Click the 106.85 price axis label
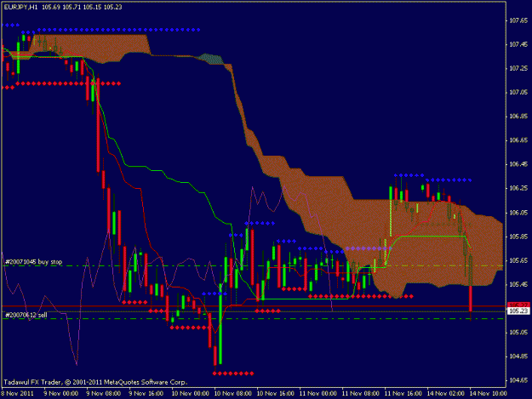Viewport: 532px width, 399px height. [518, 117]
